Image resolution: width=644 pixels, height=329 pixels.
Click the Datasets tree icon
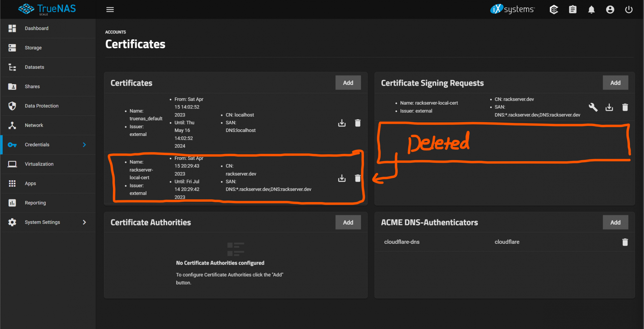tap(12, 67)
